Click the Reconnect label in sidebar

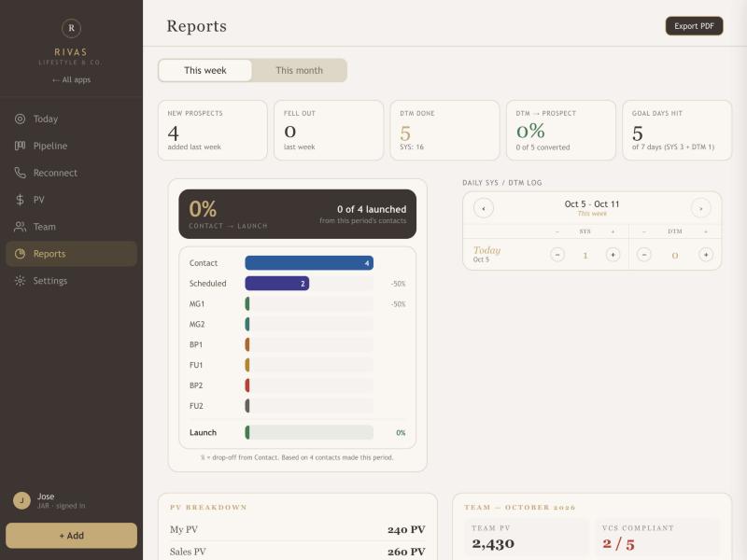(x=55, y=173)
